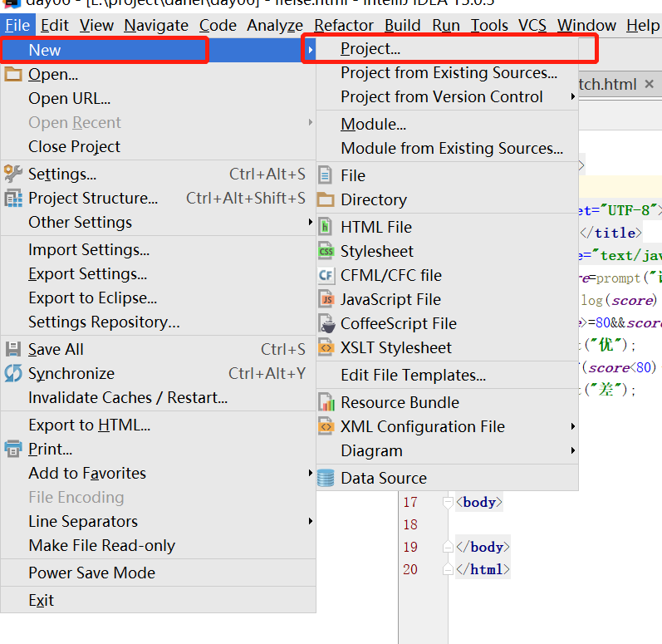
Task: Click the Resource Bundle chart icon
Action: coord(326,402)
